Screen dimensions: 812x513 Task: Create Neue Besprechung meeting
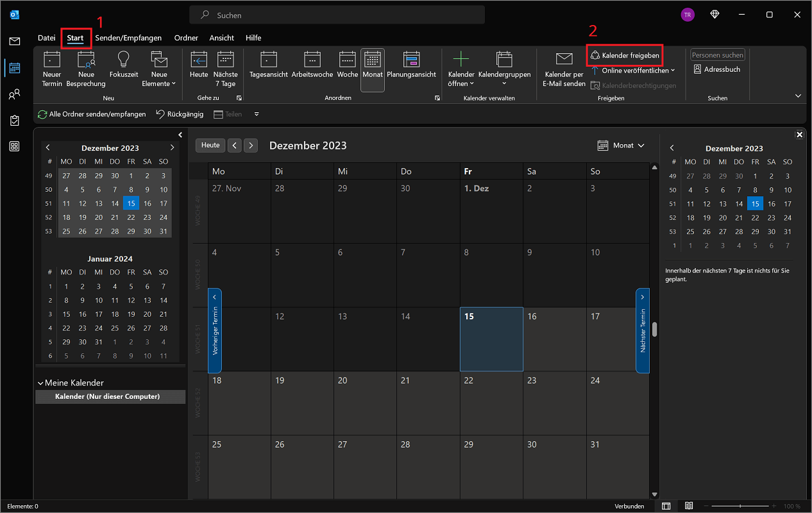86,69
